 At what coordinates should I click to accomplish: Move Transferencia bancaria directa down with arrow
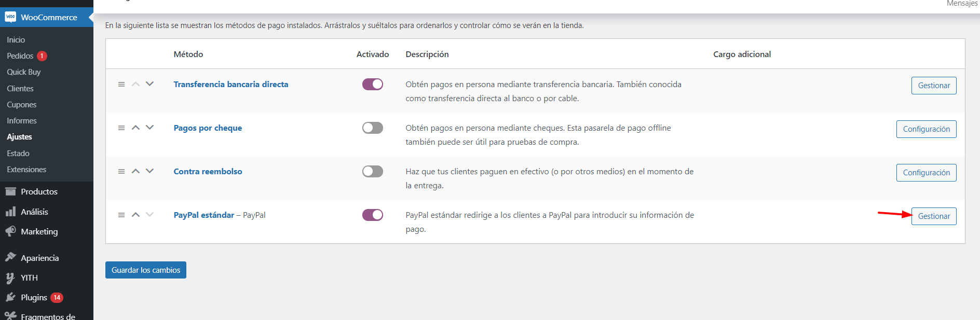pos(149,84)
